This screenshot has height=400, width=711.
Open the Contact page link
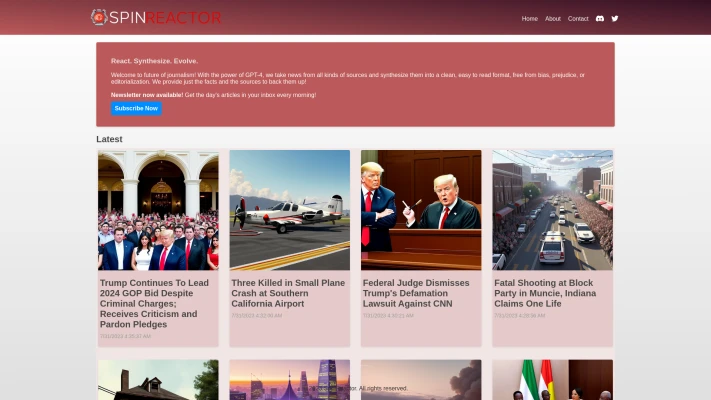[x=578, y=19]
